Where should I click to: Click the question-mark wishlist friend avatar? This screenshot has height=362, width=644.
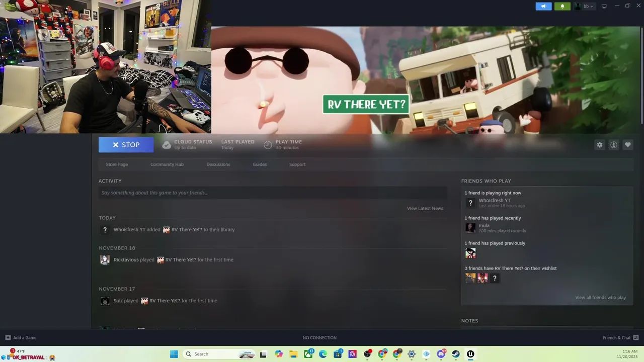[495, 278]
